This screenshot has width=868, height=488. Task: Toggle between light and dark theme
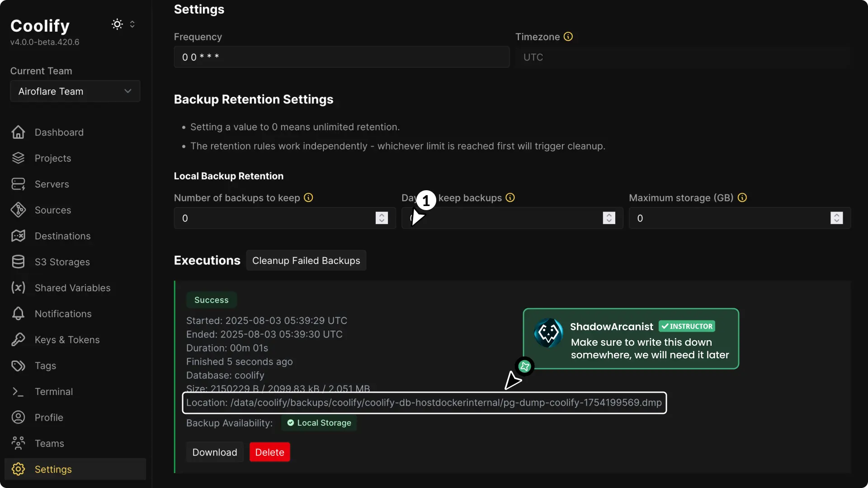(117, 24)
